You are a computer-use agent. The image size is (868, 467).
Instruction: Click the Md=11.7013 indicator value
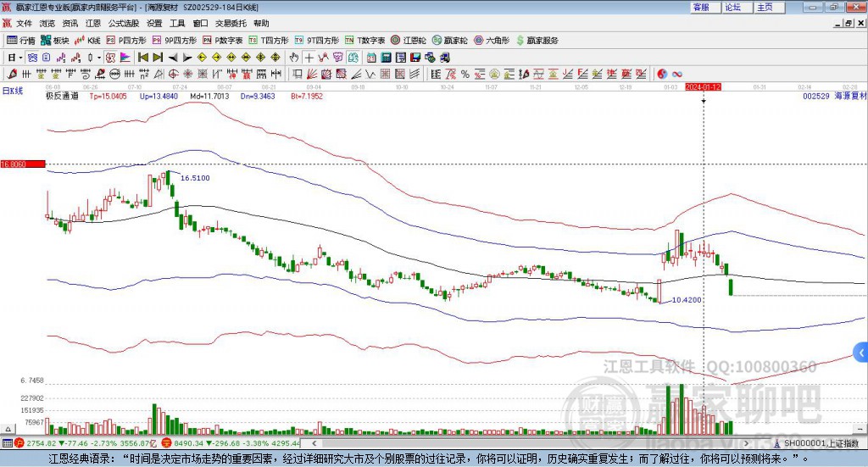click(x=209, y=97)
